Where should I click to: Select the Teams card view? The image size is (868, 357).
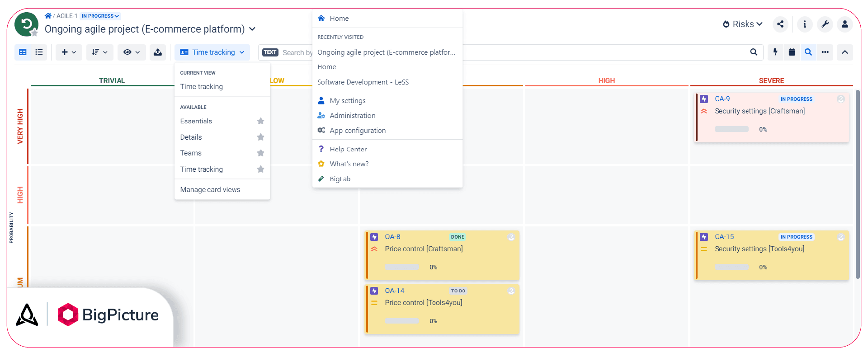point(191,153)
